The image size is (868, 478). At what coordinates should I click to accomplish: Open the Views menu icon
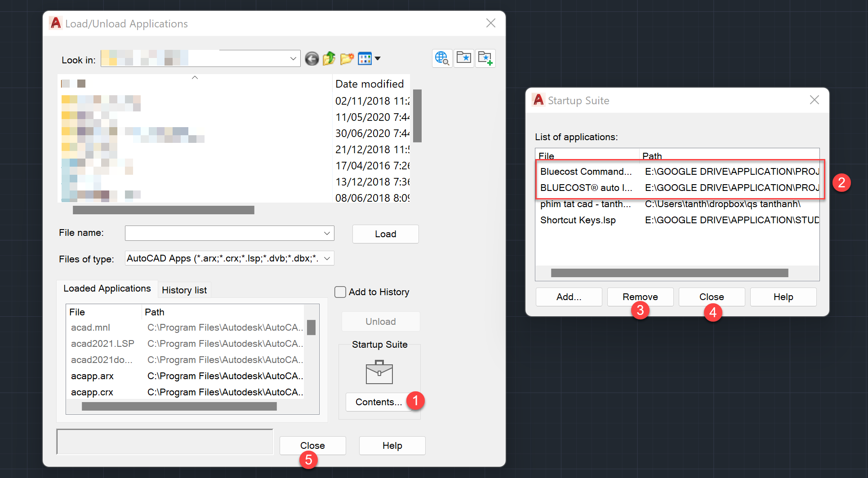point(369,59)
